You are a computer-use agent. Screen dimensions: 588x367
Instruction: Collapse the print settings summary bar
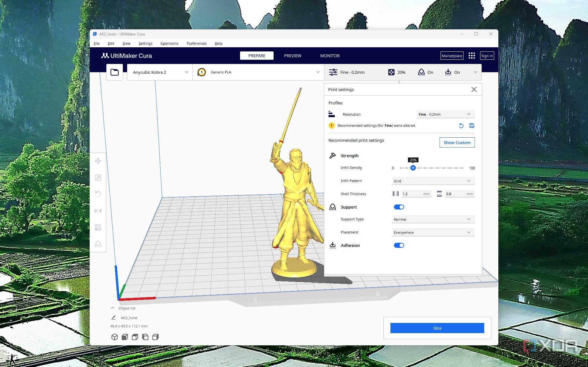point(475,72)
